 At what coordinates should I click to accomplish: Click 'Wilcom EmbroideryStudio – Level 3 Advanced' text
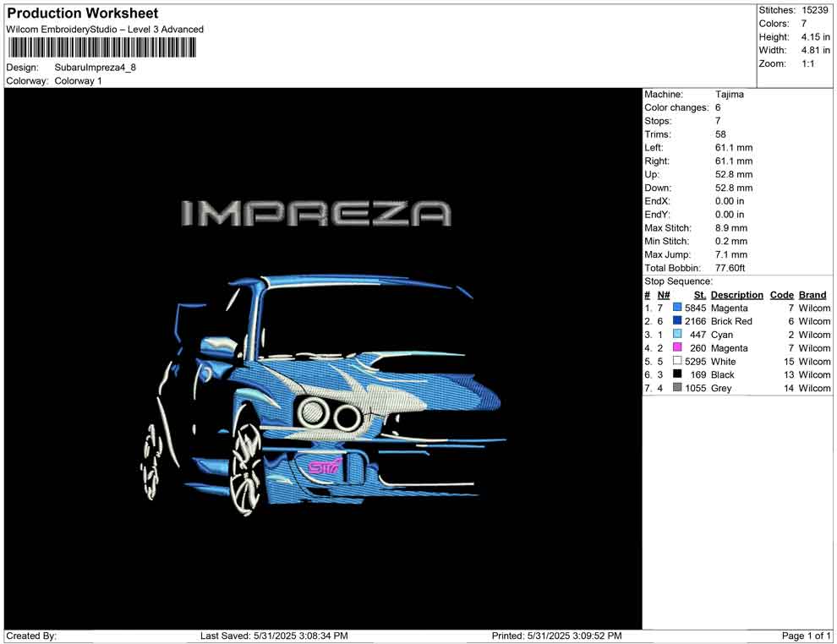[x=105, y=30]
